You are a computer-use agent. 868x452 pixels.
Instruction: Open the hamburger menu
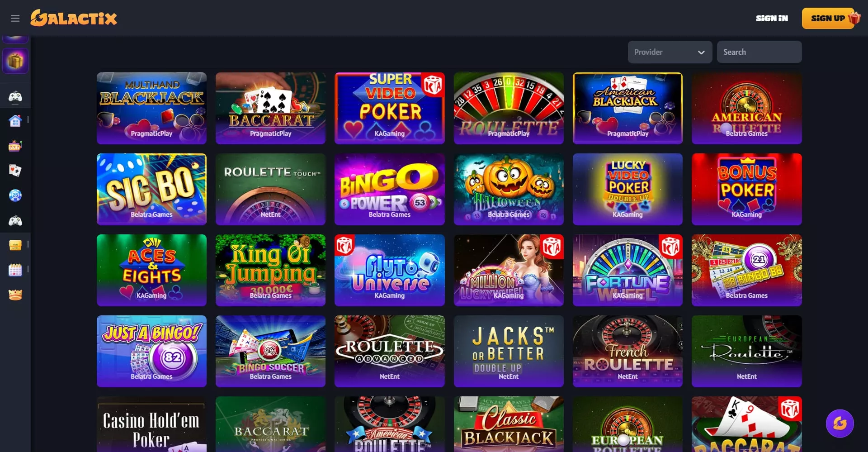click(x=15, y=19)
